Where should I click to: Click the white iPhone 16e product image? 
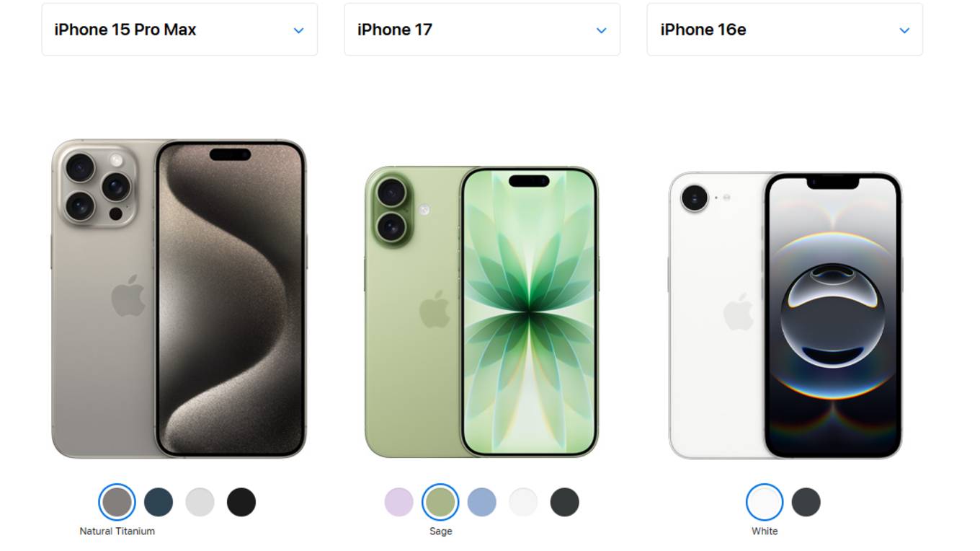(785, 315)
